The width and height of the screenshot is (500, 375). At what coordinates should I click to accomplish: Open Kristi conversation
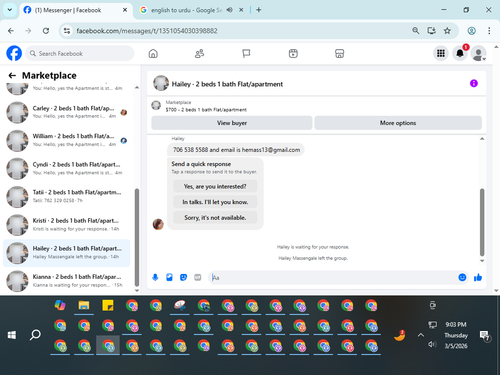click(67, 225)
